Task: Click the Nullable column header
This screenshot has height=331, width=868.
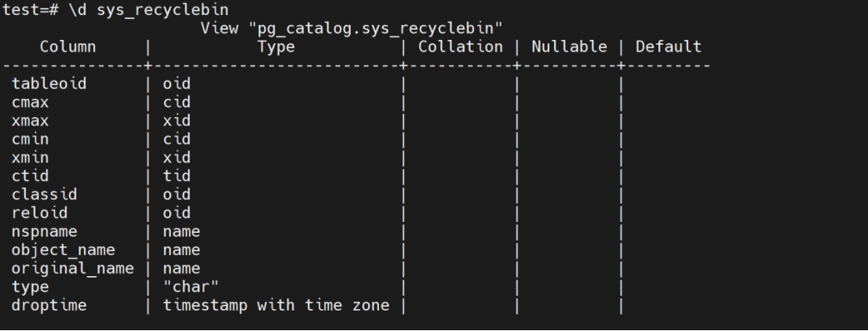Action: (x=568, y=47)
